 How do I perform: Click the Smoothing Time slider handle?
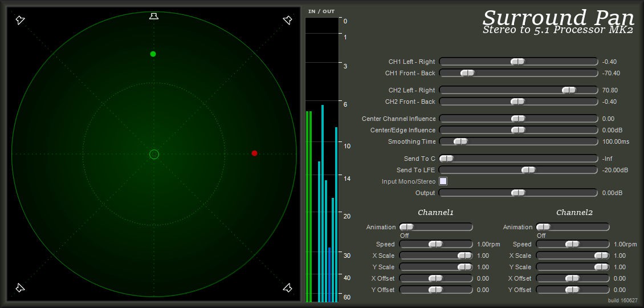coord(460,141)
